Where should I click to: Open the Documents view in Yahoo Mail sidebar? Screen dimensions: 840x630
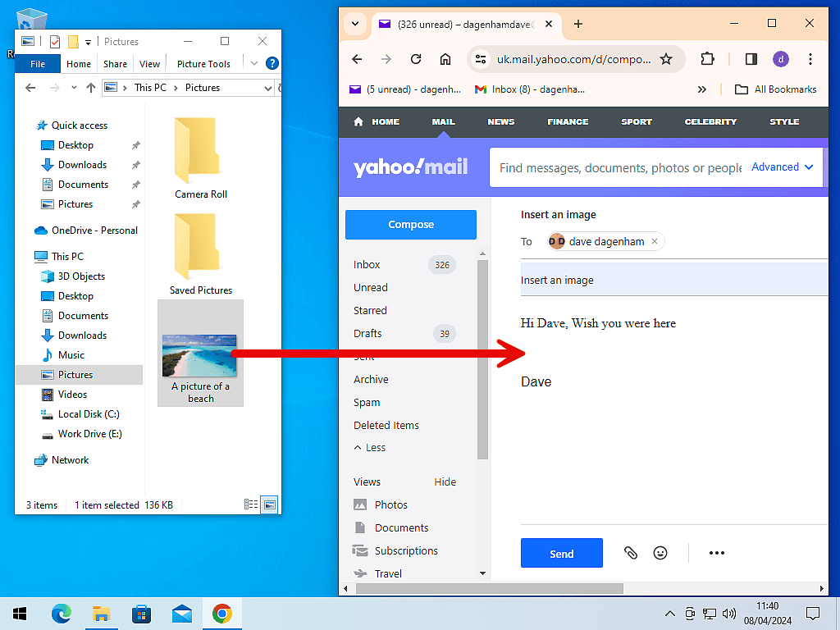(x=404, y=527)
